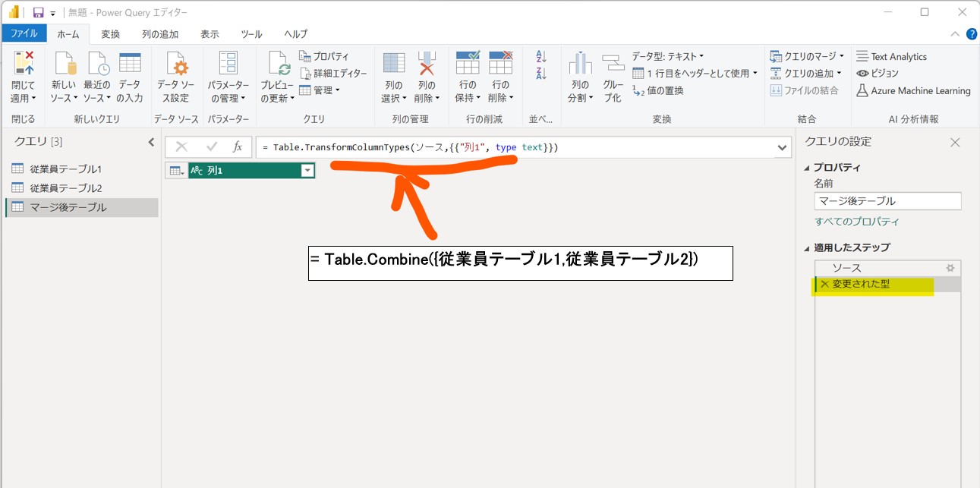Close the Query Settings (クエリの設定) pane
The width and height of the screenshot is (980, 488).
[955, 142]
